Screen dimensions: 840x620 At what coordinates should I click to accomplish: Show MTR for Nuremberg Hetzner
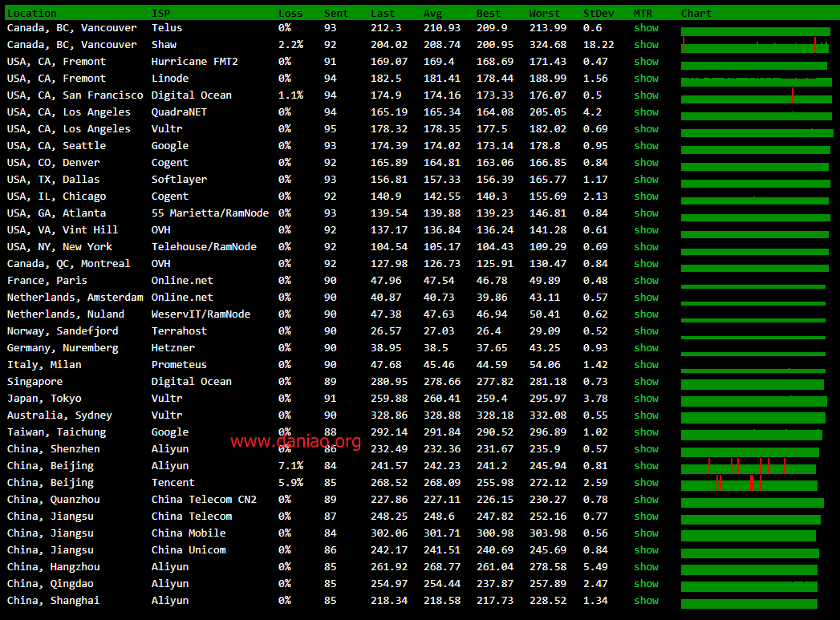pos(646,348)
